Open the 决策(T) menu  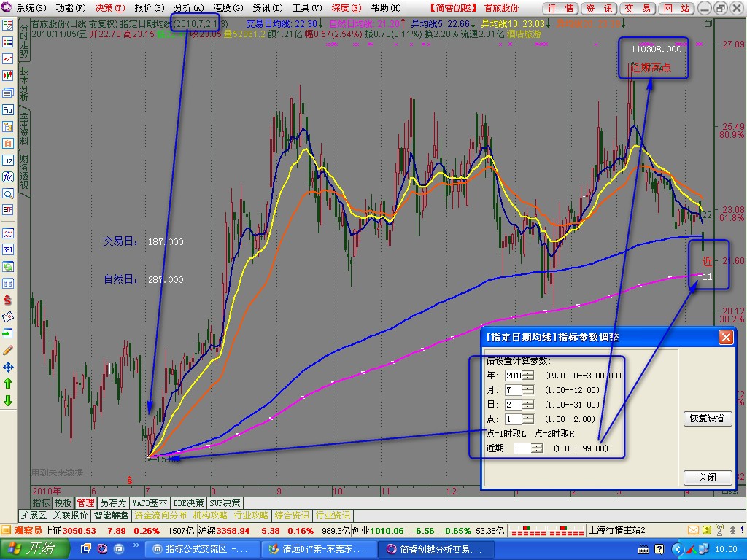pos(110,7)
